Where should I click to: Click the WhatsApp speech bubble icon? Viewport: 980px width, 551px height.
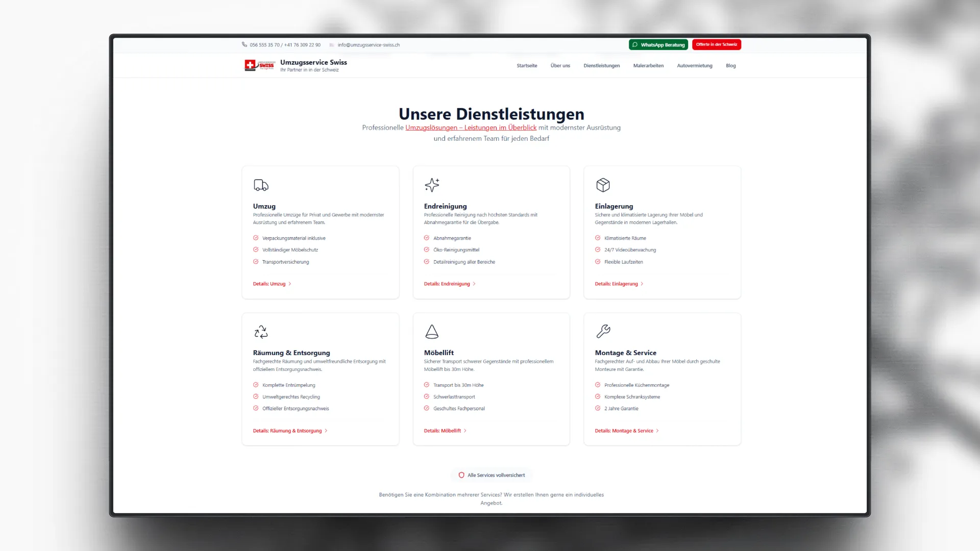coord(635,44)
